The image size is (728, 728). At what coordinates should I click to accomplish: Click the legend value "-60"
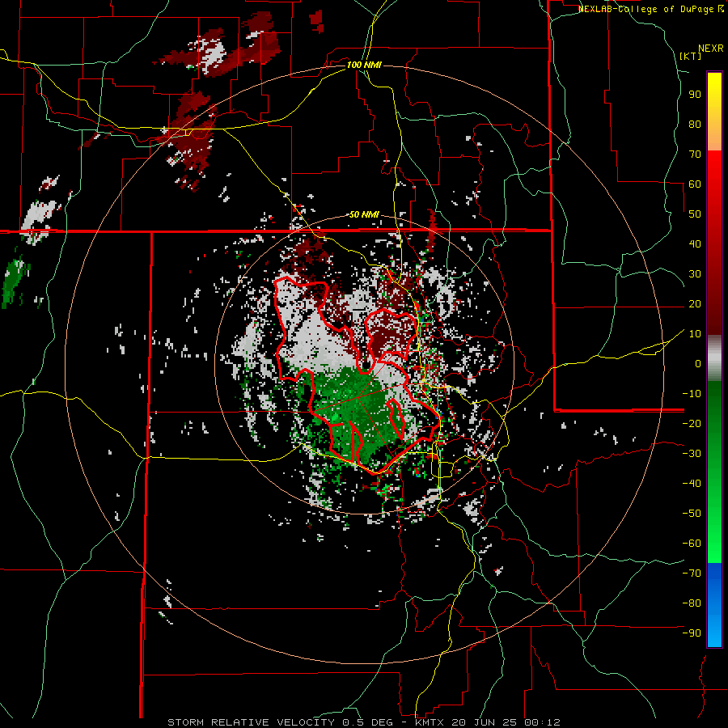click(692, 544)
